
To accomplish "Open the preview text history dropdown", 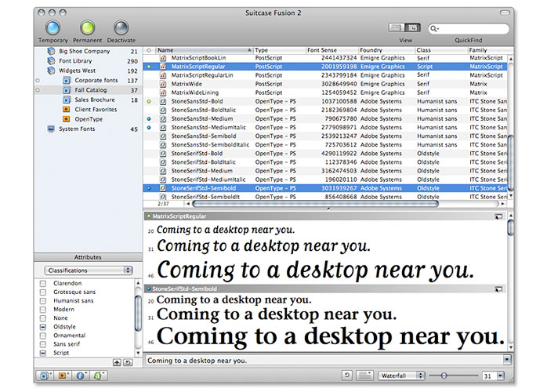I will [507, 360].
